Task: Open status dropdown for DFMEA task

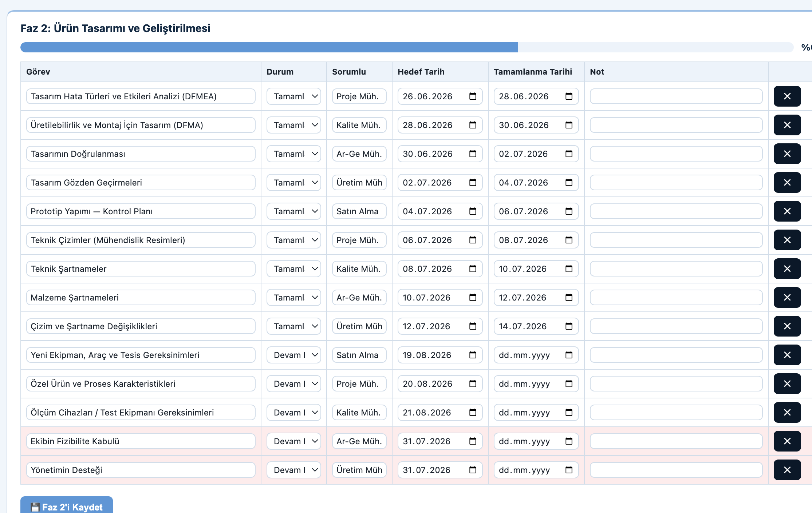Action: 294,96
